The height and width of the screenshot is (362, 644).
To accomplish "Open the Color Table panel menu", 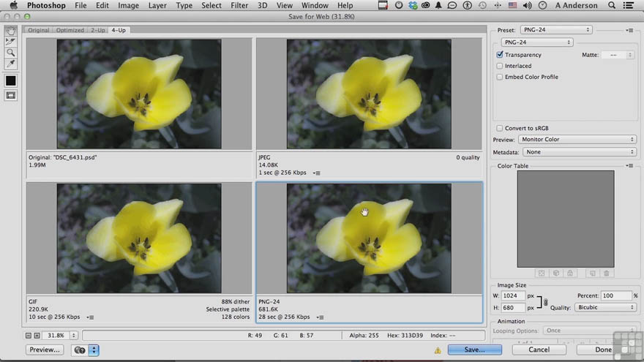I will pos(629,166).
